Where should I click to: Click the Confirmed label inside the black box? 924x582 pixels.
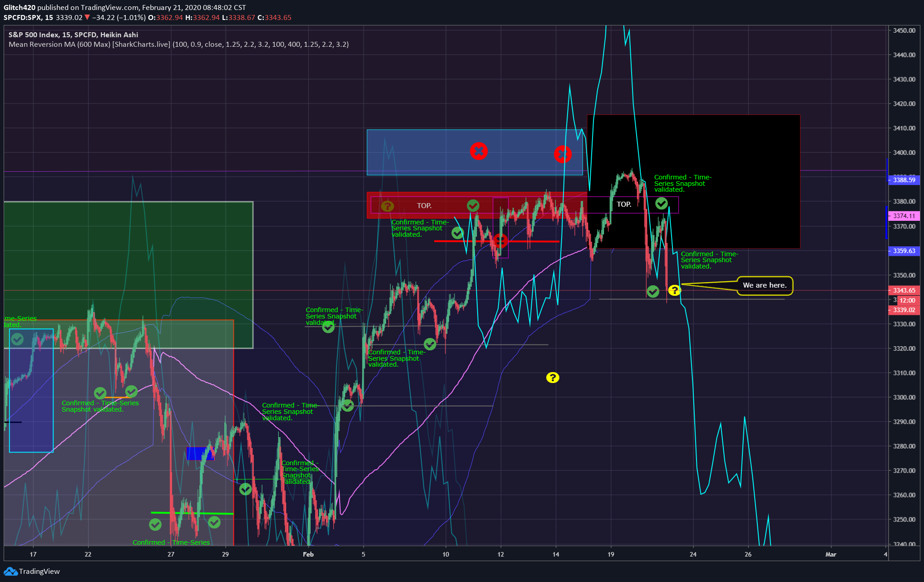coord(683,184)
